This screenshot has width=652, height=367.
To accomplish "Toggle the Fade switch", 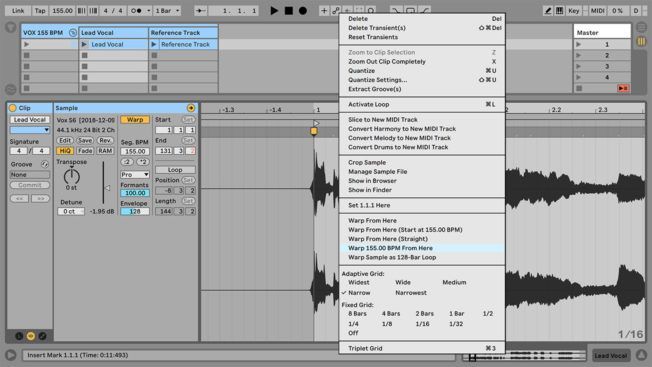I will tap(85, 151).
